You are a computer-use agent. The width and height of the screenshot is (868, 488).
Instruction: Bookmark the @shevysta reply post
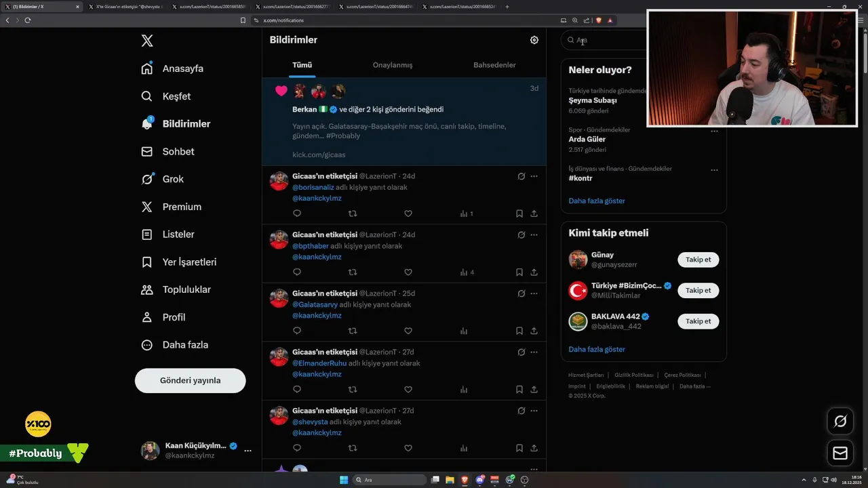pyautogui.click(x=519, y=448)
